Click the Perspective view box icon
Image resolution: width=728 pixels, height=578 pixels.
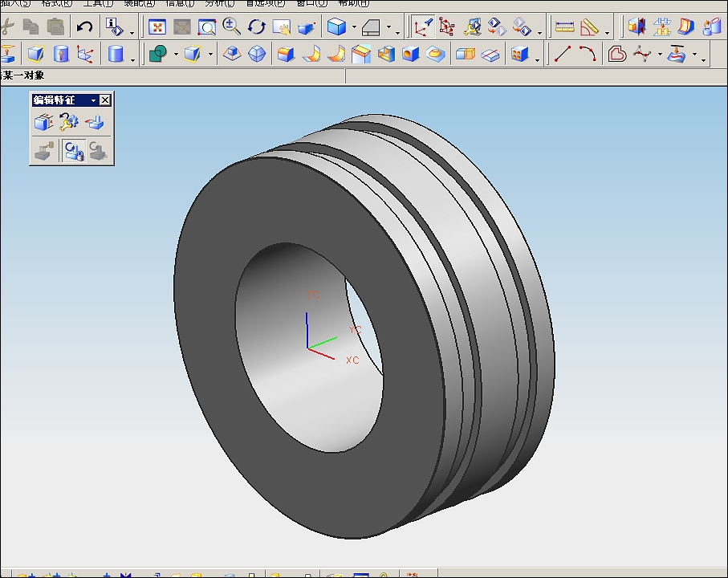pos(307,28)
